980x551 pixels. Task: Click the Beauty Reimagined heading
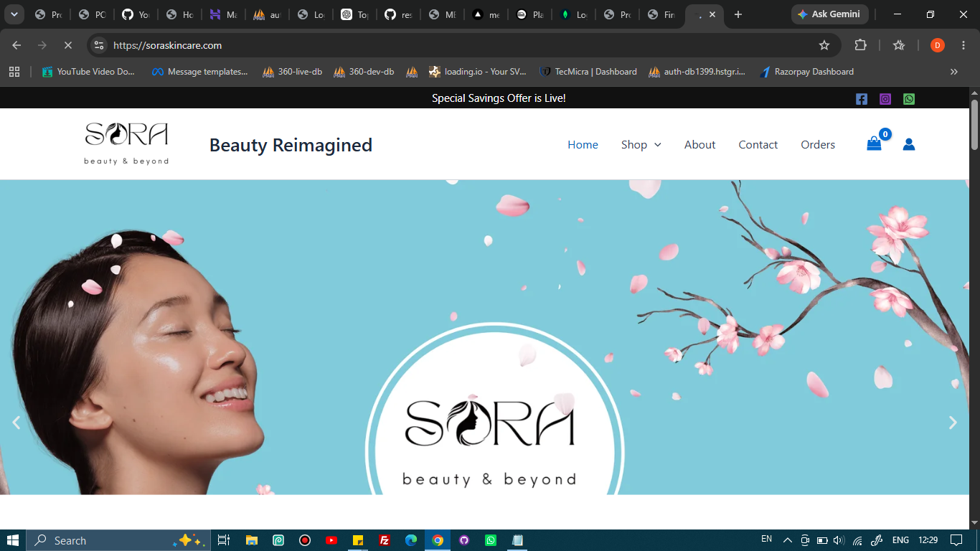click(x=291, y=145)
